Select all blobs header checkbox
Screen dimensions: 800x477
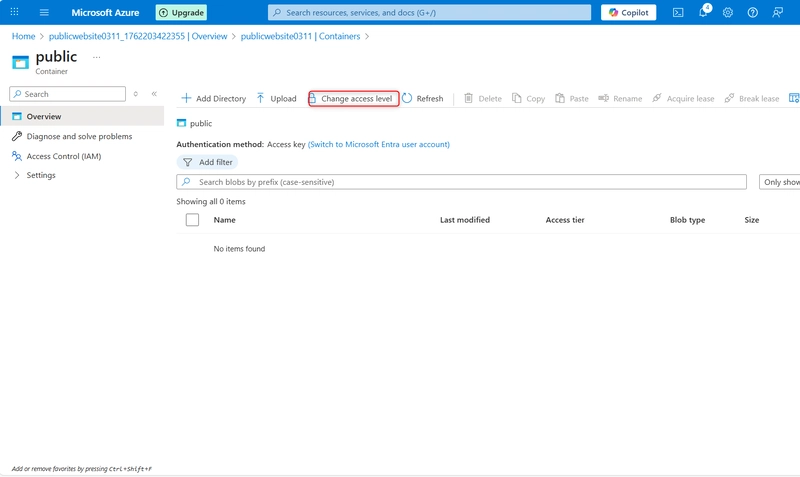coord(193,219)
